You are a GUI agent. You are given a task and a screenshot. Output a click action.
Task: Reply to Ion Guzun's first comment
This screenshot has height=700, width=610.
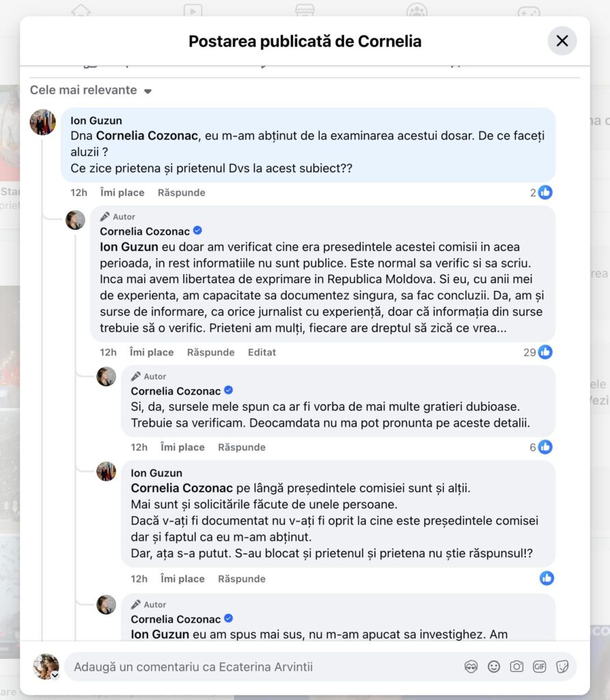tap(181, 193)
